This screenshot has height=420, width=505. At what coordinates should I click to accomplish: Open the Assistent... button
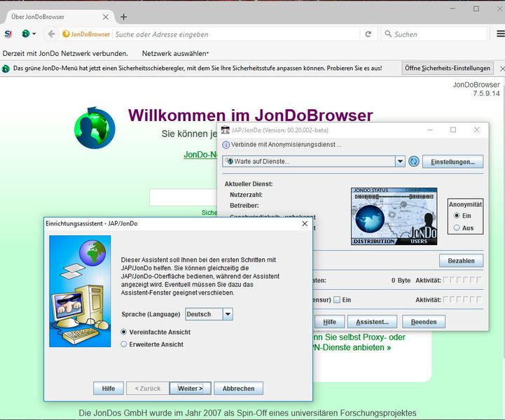coord(373,322)
